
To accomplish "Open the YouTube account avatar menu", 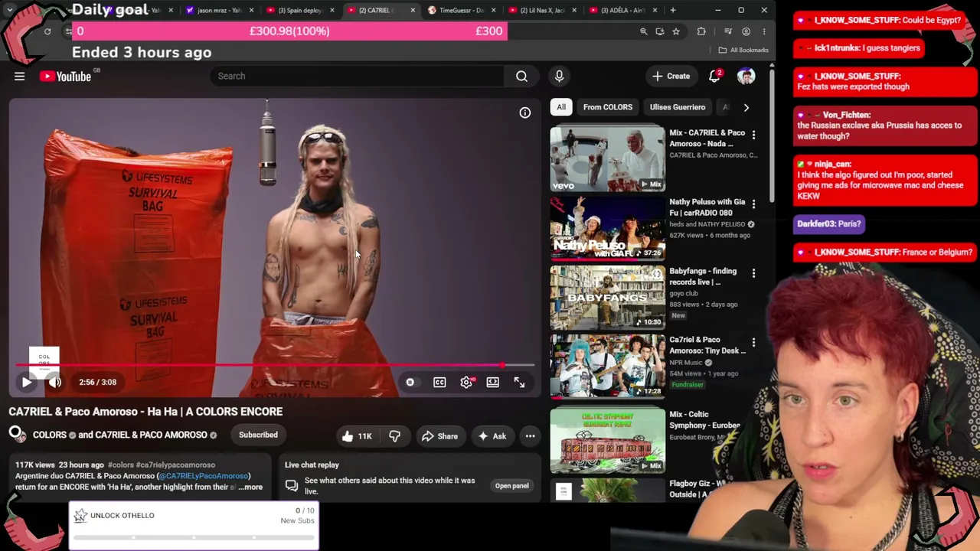I will click(746, 76).
